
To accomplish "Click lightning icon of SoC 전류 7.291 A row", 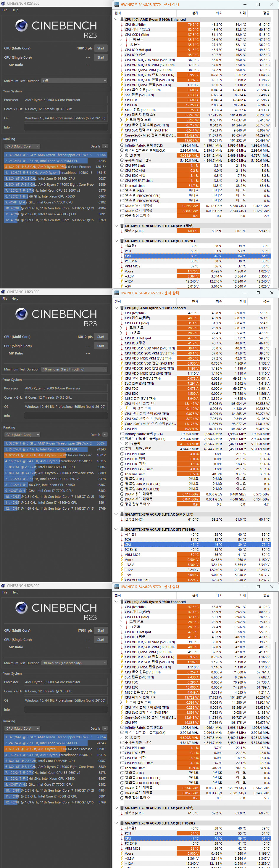I will pyautogui.click(x=122, y=384).
